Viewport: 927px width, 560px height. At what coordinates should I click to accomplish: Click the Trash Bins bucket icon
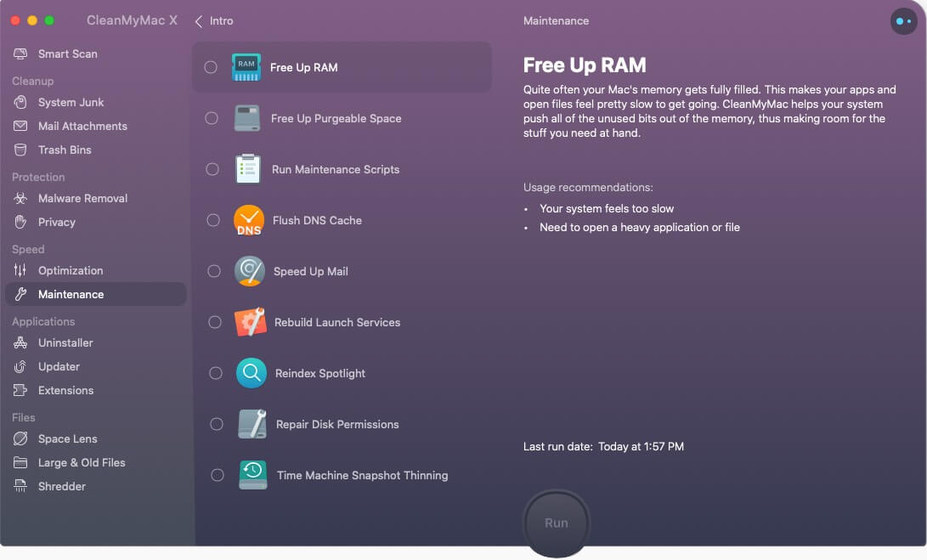point(20,150)
